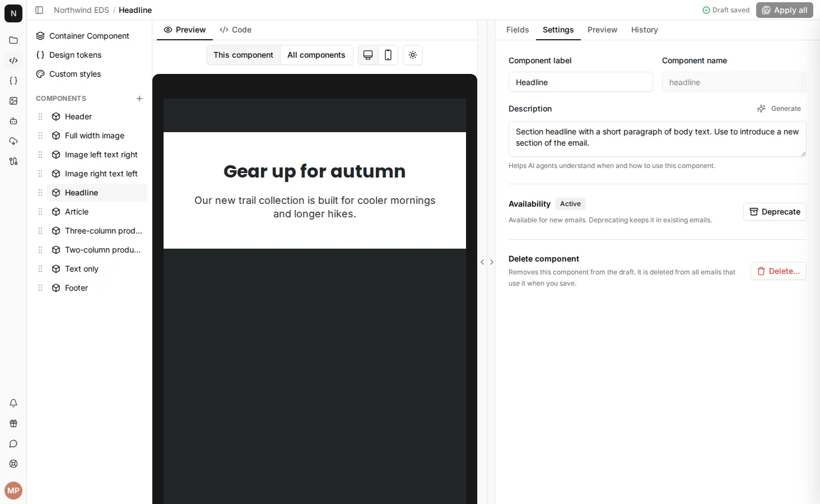This screenshot has width=820, height=504.
Task: Grab the drag handle beside Header
Action: click(40, 116)
